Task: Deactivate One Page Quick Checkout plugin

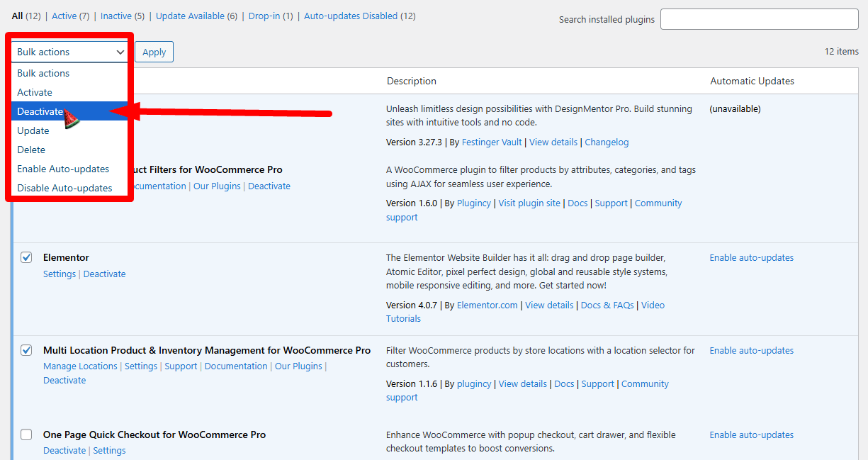Action: coord(64,450)
